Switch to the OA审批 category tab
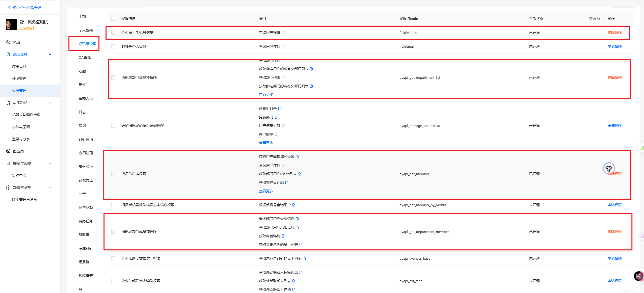644x293 pixels. click(x=85, y=58)
